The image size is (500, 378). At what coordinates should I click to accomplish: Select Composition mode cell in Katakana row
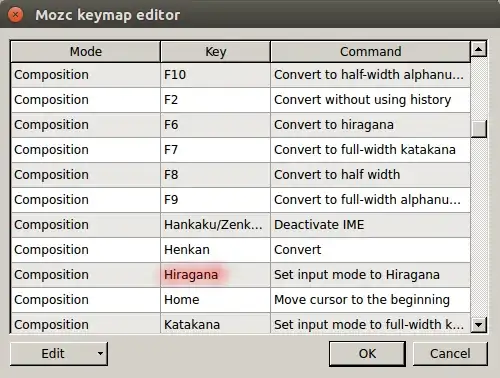tap(86, 323)
